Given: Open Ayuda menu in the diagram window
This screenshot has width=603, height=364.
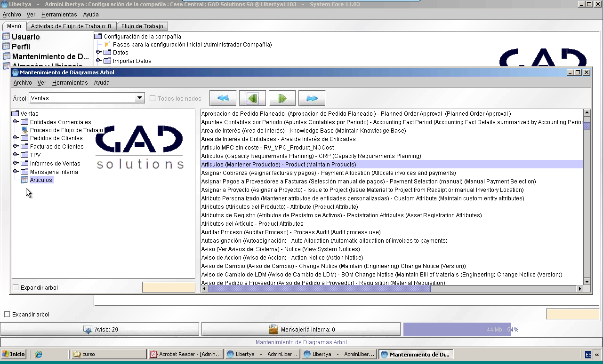Looking at the screenshot, I should click(102, 83).
